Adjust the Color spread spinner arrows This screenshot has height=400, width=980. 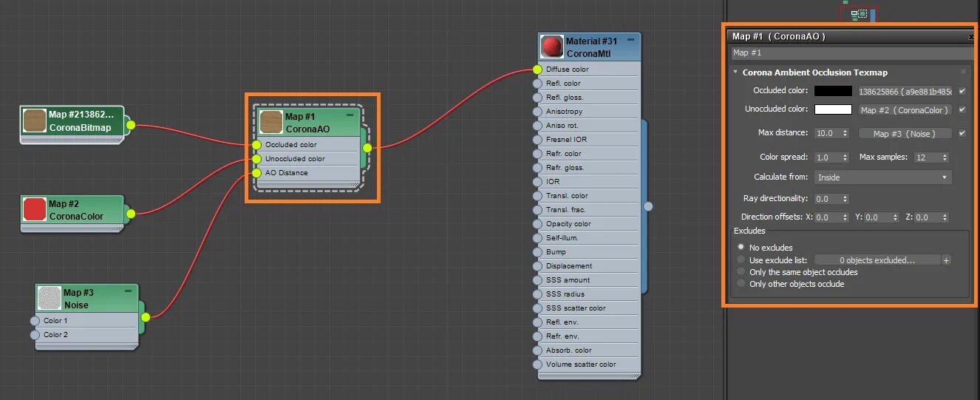click(x=845, y=157)
